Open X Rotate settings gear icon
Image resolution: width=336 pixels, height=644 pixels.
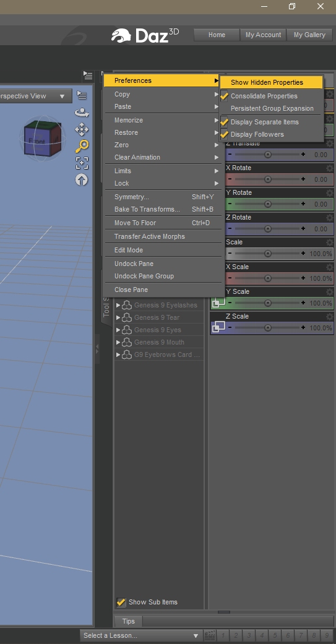(329, 168)
